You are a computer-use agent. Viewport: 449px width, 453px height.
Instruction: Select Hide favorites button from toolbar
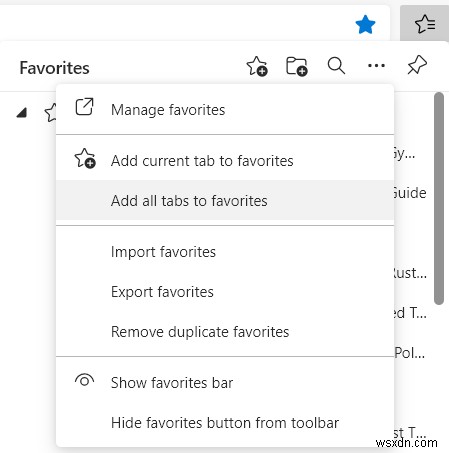(225, 423)
